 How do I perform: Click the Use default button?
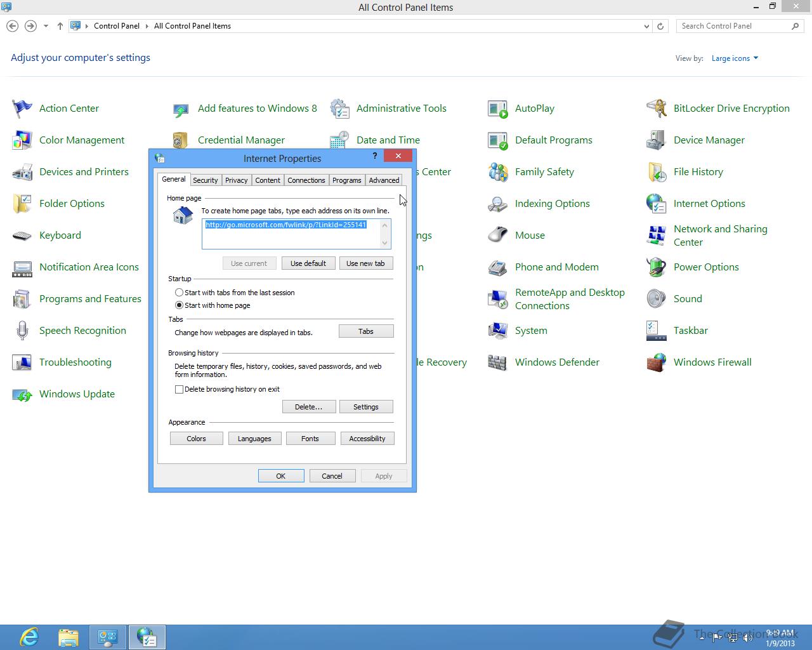[x=308, y=263]
